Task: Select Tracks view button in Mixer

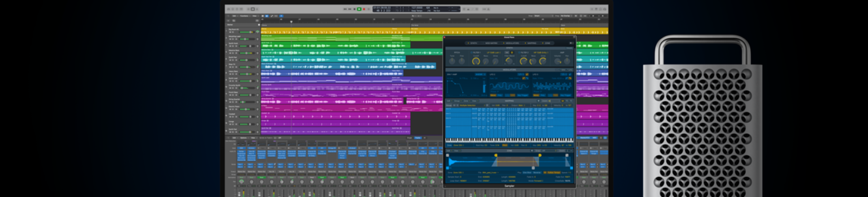Action: click(418, 138)
